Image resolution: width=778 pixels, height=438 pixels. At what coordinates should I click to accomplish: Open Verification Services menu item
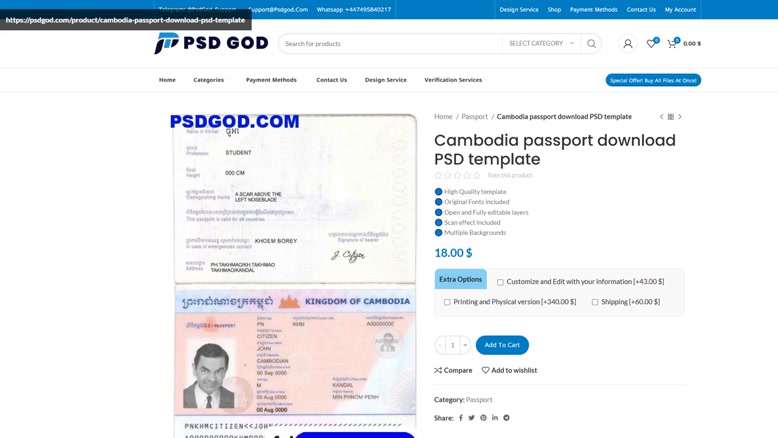pyautogui.click(x=453, y=80)
